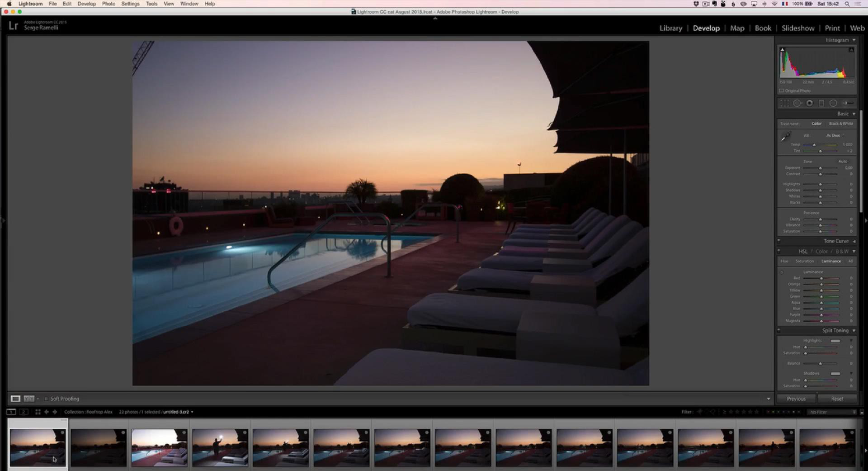This screenshot has height=471, width=868.
Task: Select the Crop Overlay tool
Action: (785, 103)
